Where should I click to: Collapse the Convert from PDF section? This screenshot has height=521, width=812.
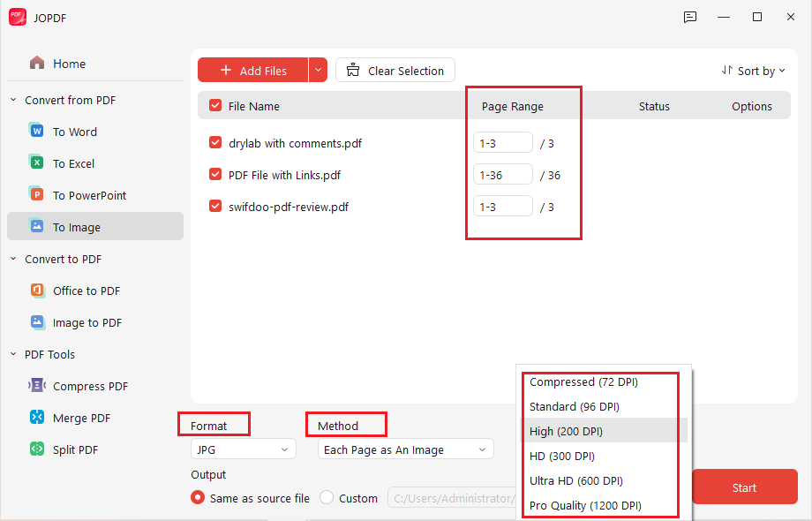13,100
